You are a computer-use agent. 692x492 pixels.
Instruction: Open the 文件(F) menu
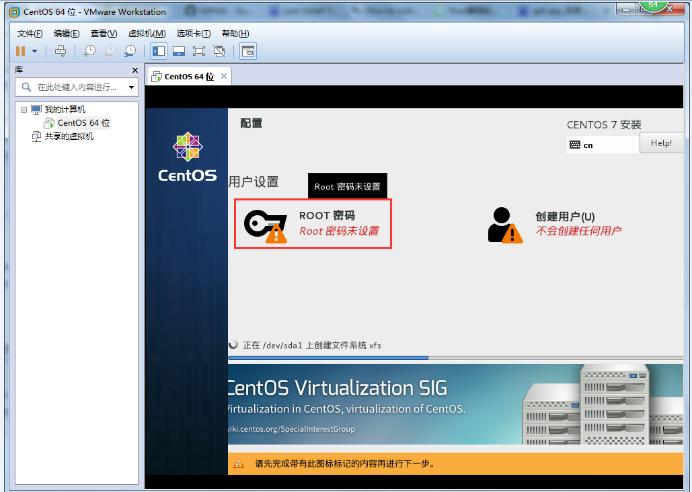pos(30,34)
